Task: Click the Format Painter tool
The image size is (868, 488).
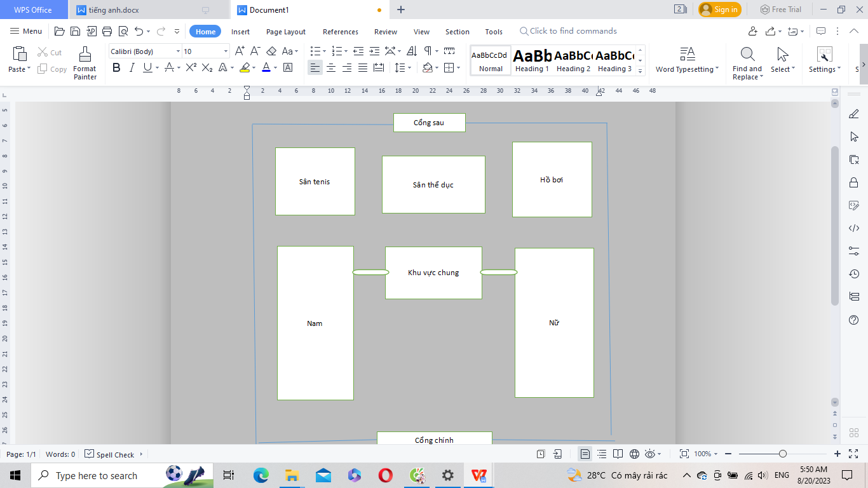Action: click(85, 63)
